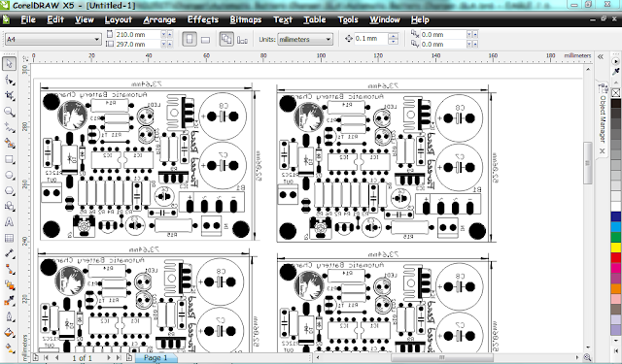Close the Object Manager docker tab

(603, 150)
